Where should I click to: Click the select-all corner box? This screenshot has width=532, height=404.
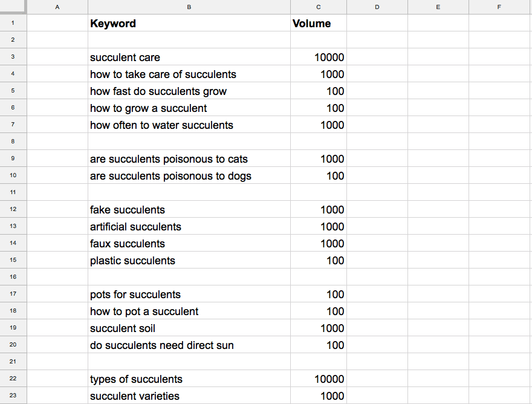pyautogui.click(x=12, y=7)
